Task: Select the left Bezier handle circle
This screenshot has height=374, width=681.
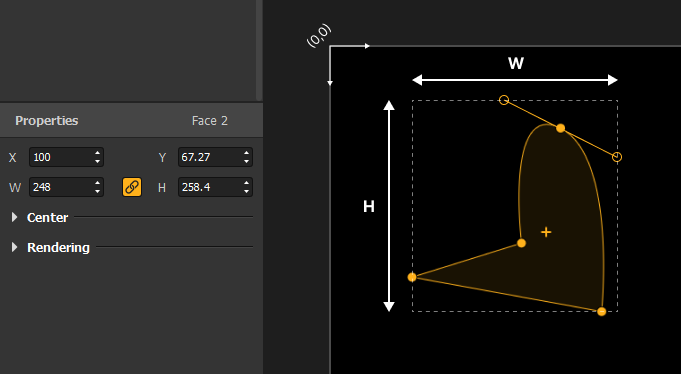Action: click(x=504, y=100)
